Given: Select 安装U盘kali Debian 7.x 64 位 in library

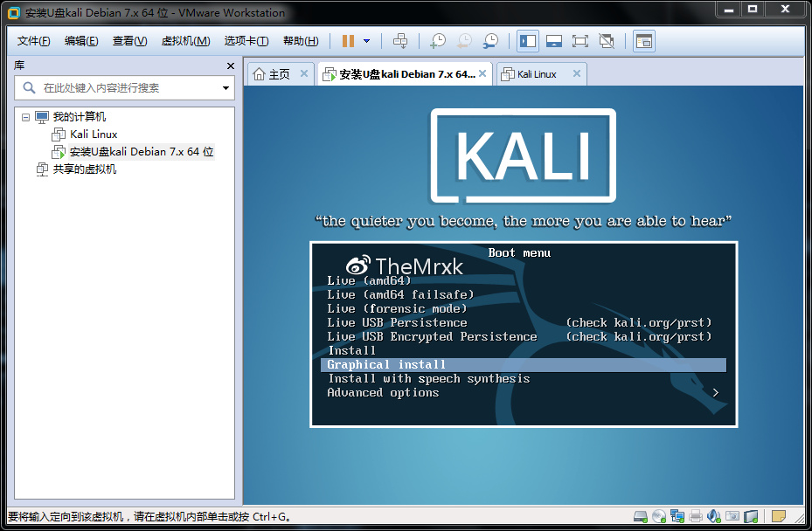Looking at the screenshot, I should point(142,152).
